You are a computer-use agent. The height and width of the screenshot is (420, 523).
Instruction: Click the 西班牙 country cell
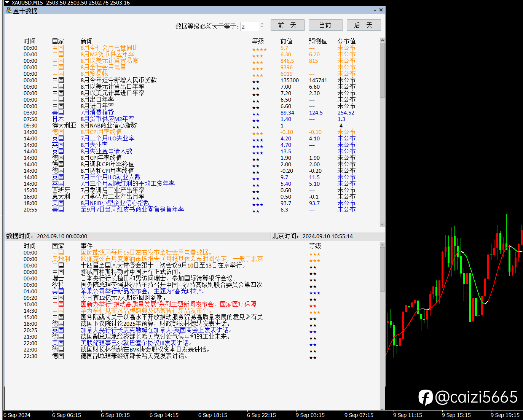click(x=61, y=190)
